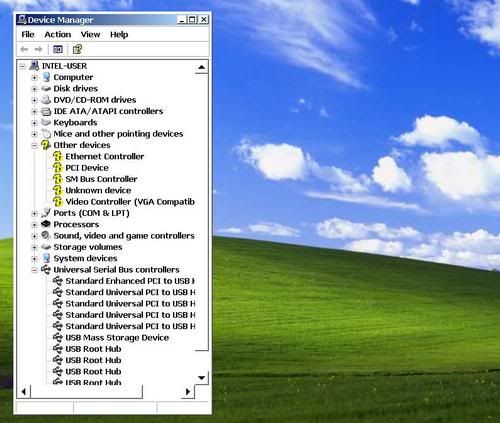This screenshot has height=423, width=500.
Task: Select the Keyboards label
Action: [x=75, y=122]
